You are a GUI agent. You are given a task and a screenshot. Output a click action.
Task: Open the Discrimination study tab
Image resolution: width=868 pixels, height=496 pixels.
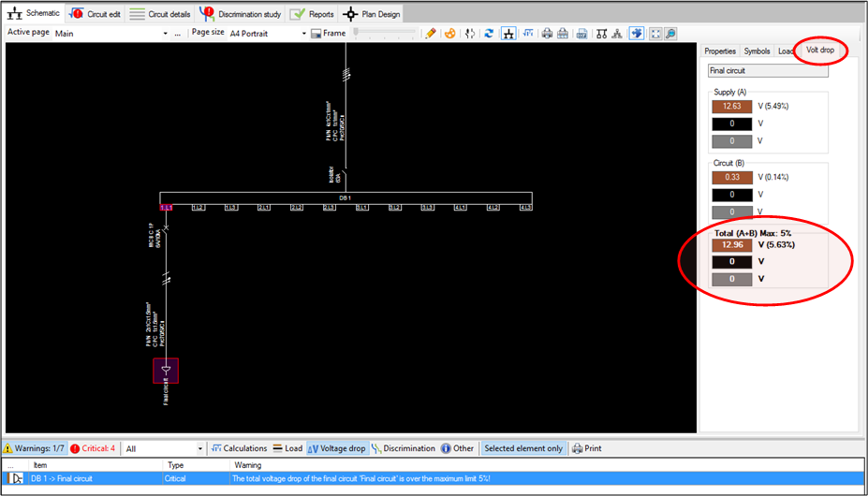click(241, 14)
